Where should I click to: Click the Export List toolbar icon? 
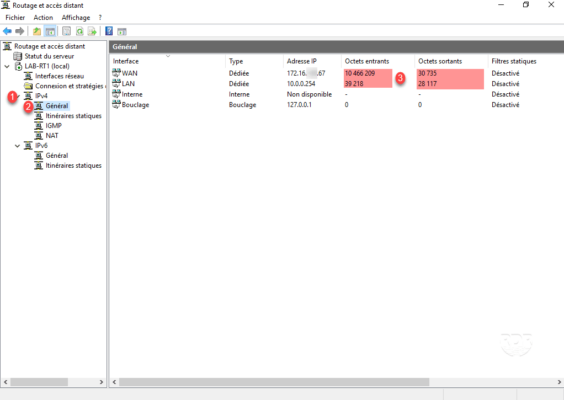(92, 31)
